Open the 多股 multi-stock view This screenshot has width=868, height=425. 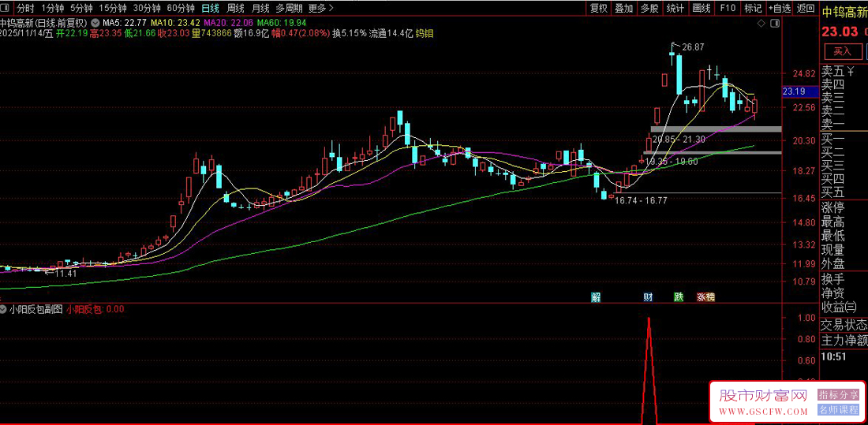click(649, 8)
